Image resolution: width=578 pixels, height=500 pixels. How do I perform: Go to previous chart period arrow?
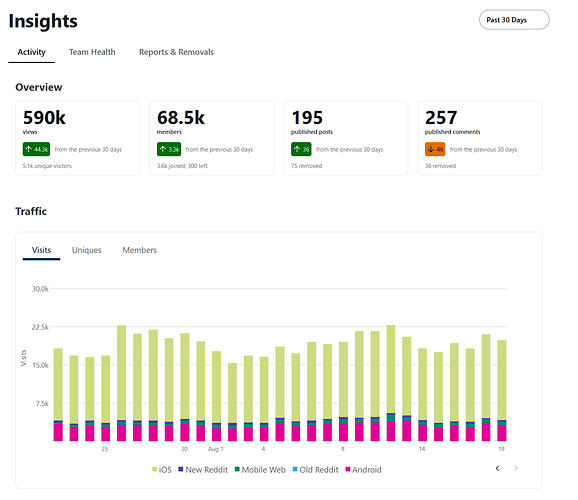[497, 468]
